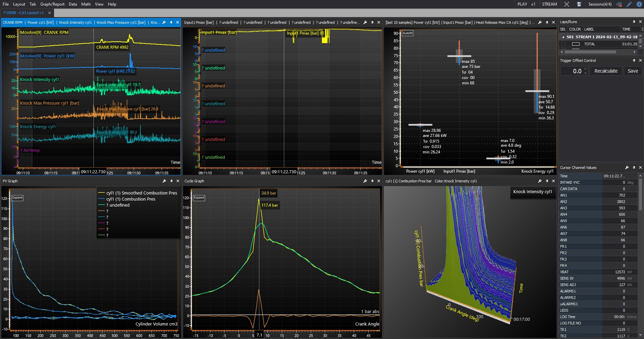Toggle Autofit on the statistics chart
This screenshot has width=644, height=339.
pos(407,33)
